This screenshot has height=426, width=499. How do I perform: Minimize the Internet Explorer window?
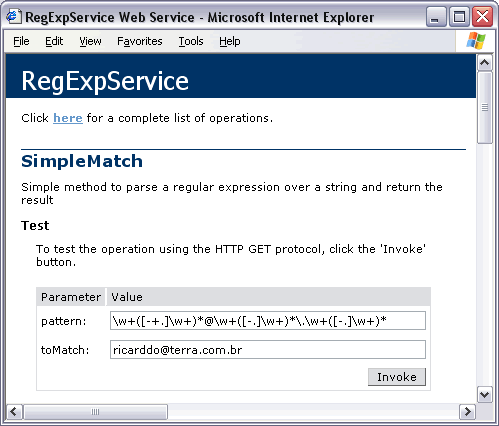point(436,17)
